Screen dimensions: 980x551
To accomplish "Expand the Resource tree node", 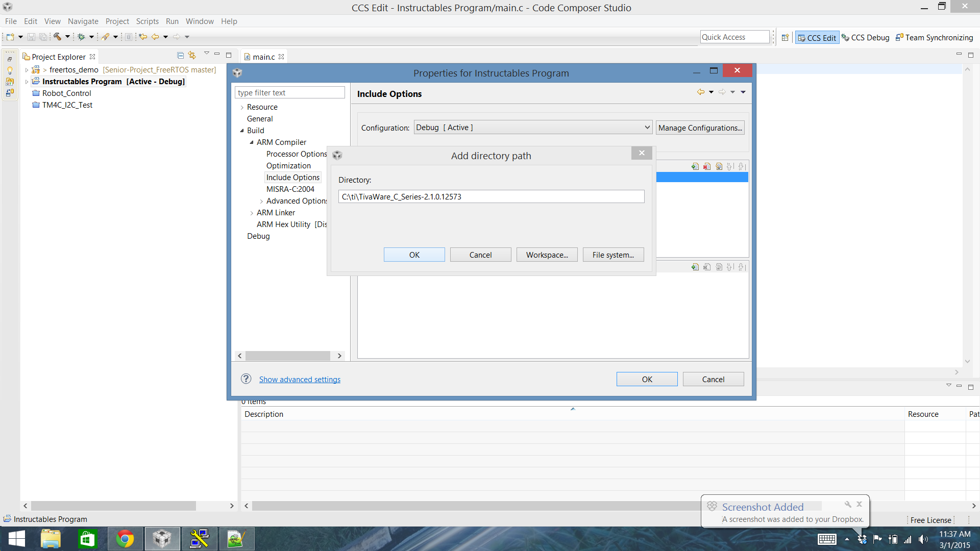I will 242,107.
